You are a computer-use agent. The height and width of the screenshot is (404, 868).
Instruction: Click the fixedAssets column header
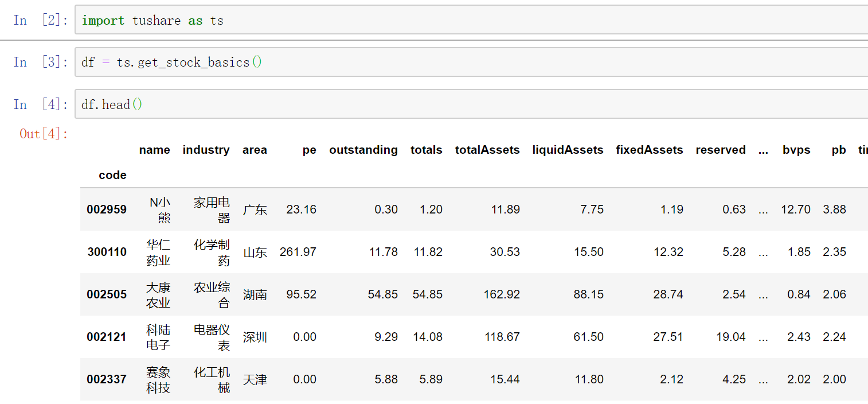650,150
